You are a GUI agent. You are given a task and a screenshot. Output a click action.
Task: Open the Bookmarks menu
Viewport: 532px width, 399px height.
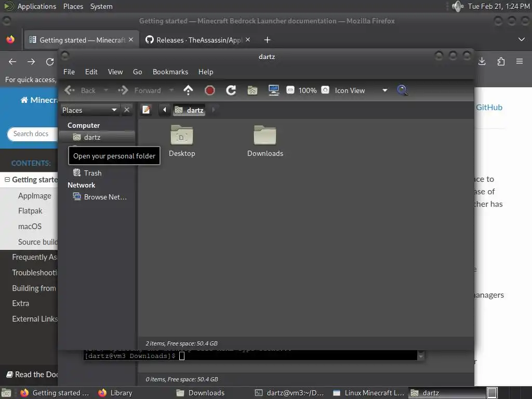pos(170,72)
